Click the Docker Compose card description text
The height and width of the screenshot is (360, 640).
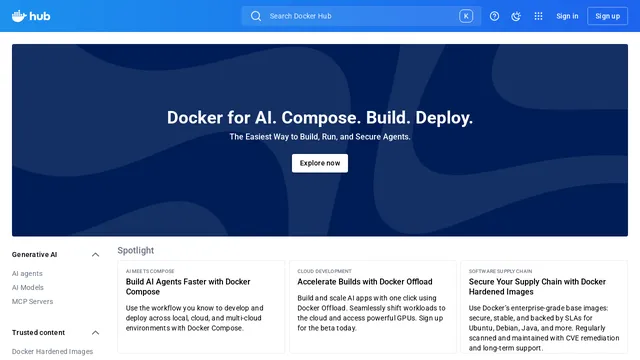pos(194,318)
